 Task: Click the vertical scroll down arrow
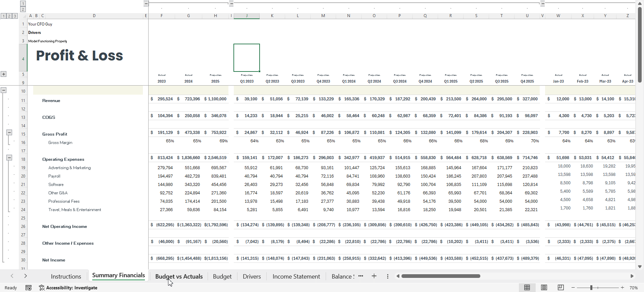640,267
